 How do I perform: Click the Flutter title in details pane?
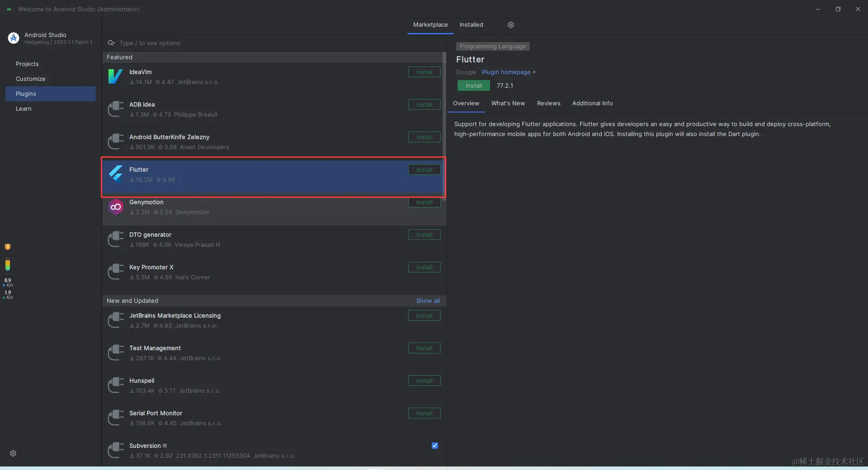pyautogui.click(x=470, y=59)
